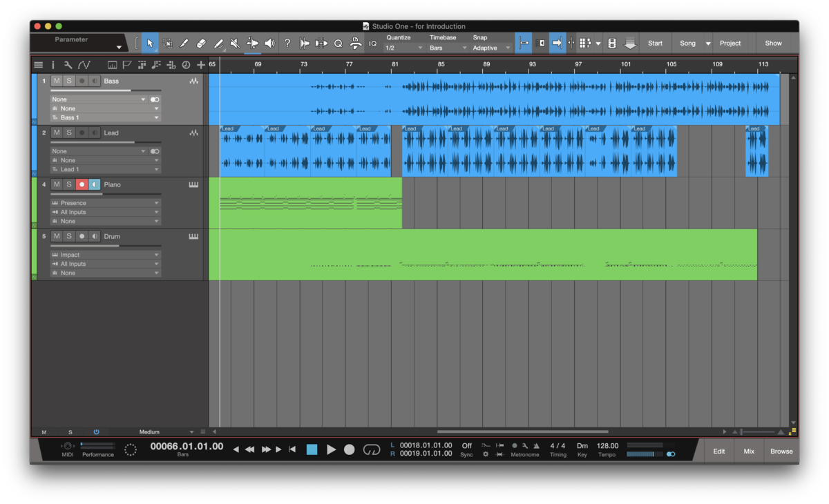Open the Snap Adaptive dropdown
The width and height of the screenshot is (829, 504).
pyautogui.click(x=491, y=48)
